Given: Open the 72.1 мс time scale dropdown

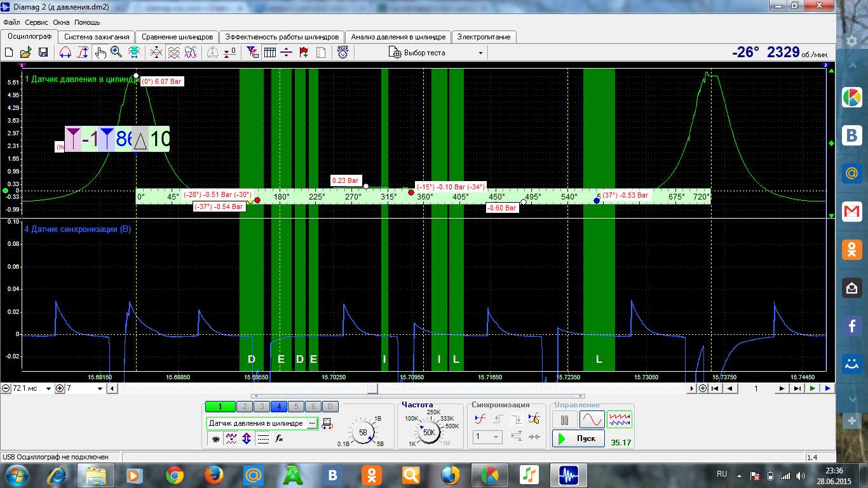Looking at the screenshot, I should click(x=48, y=388).
